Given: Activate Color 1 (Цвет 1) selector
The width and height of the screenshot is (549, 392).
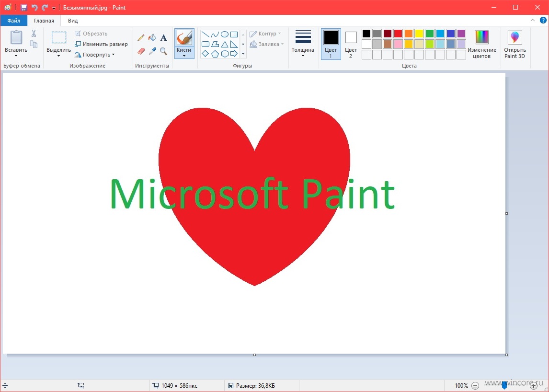Looking at the screenshot, I should pyautogui.click(x=331, y=44).
